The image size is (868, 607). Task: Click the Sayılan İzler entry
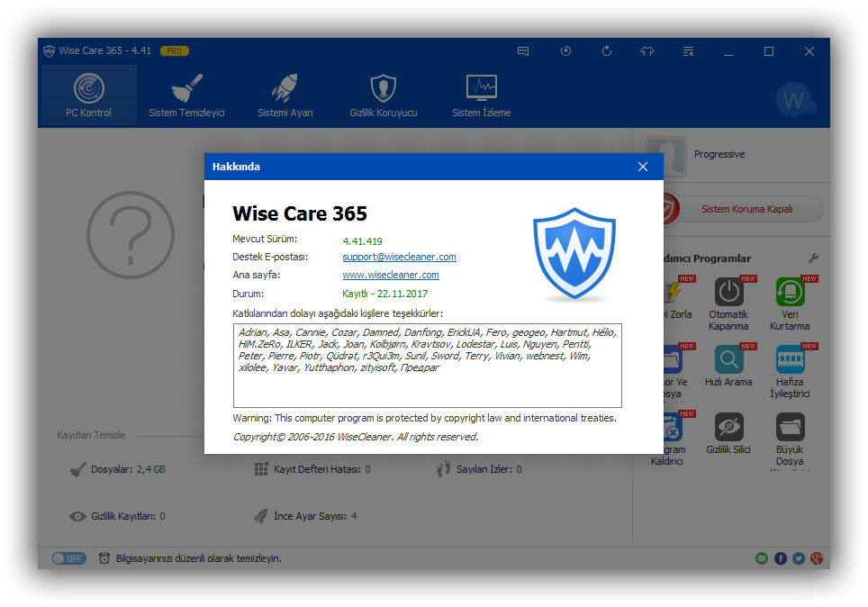479,469
